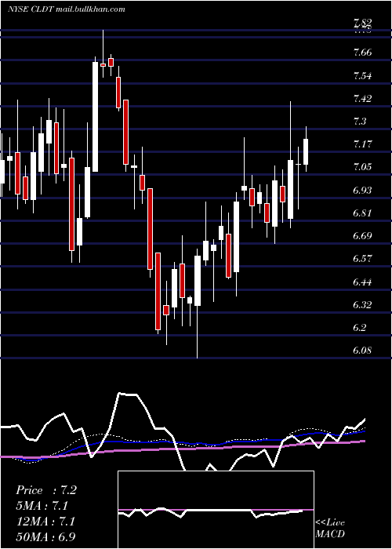Select the 6.2 price axis label
The height and width of the screenshot is (549, 392).
360,328
